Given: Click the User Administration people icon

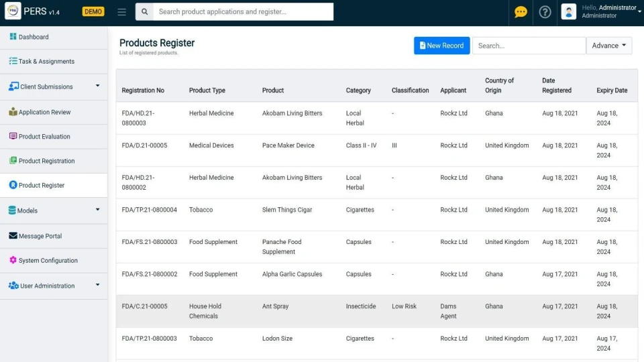Looking at the screenshot, I should (13, 286).
